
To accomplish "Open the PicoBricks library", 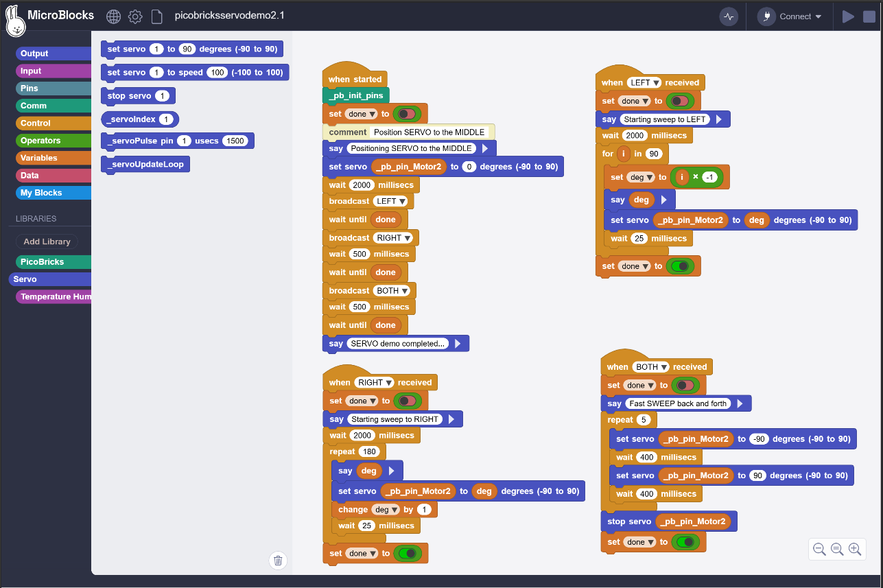I will tap(54, 262).
